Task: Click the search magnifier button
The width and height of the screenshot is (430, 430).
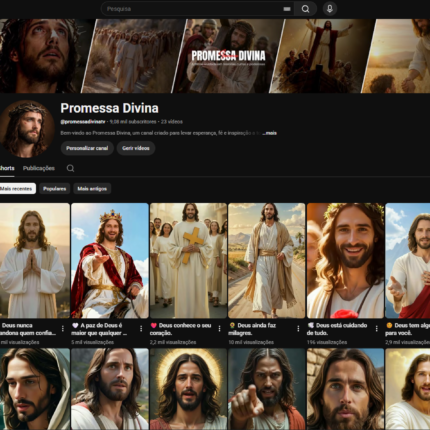Action: point(305,9)
